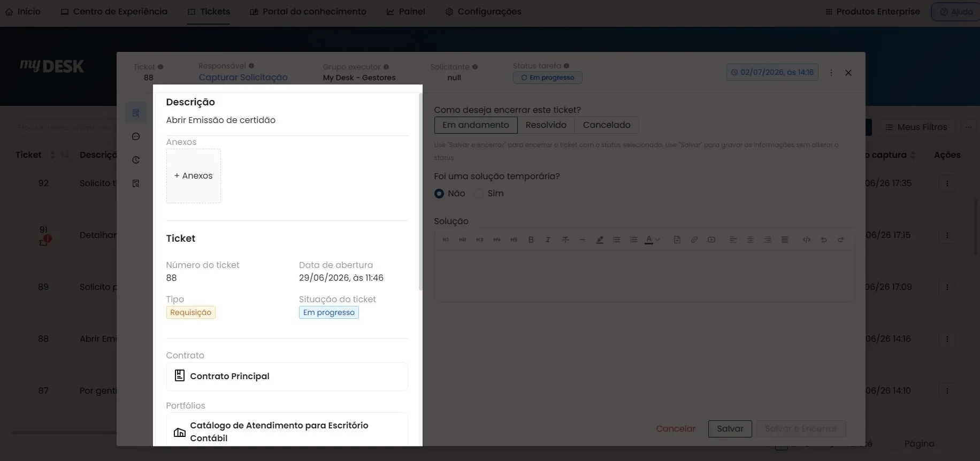Toggle italic formatting in Solução editor
This screenshot has height=461, width=980.
click(548, 240)
